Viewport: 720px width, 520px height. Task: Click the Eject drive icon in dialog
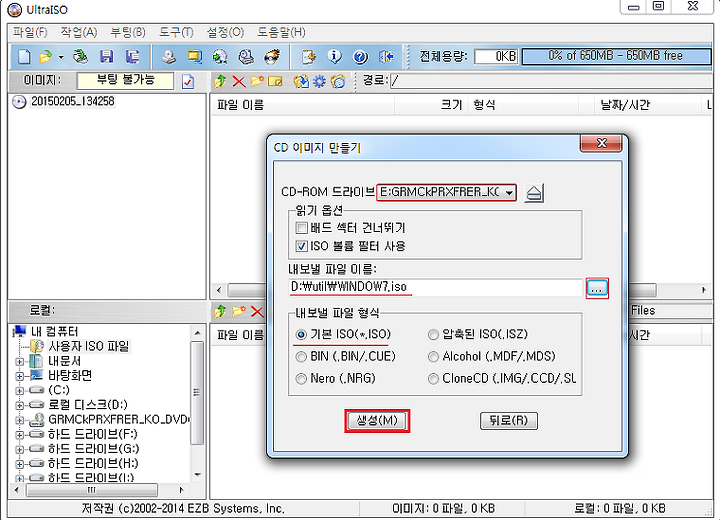pyautogui.click(x=534, y=193)
